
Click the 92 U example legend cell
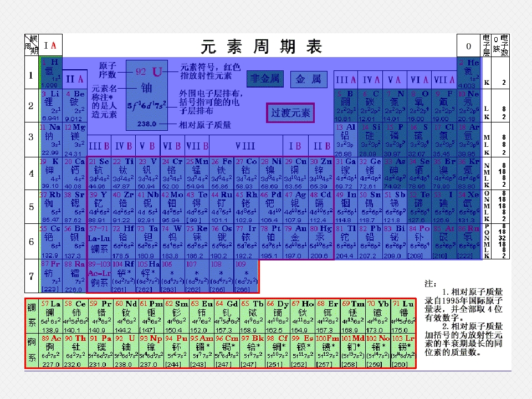click(146, 95)
